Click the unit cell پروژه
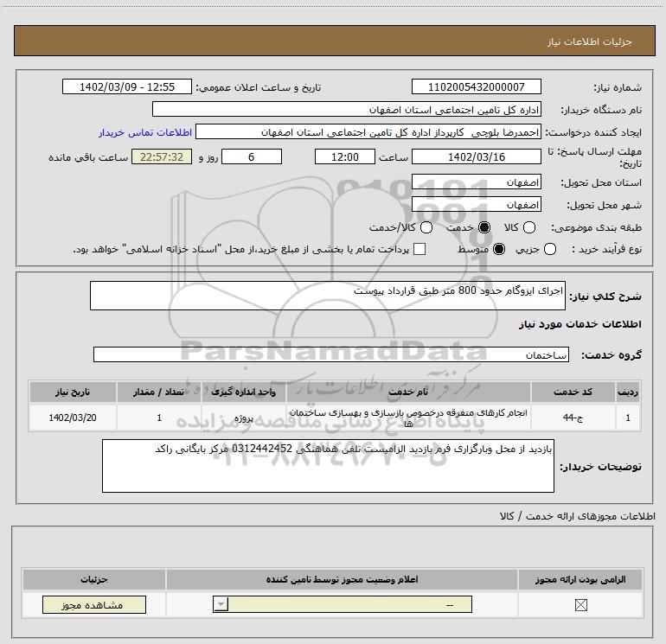The width and height of the screenshot is (666, 644). (244, 418)
